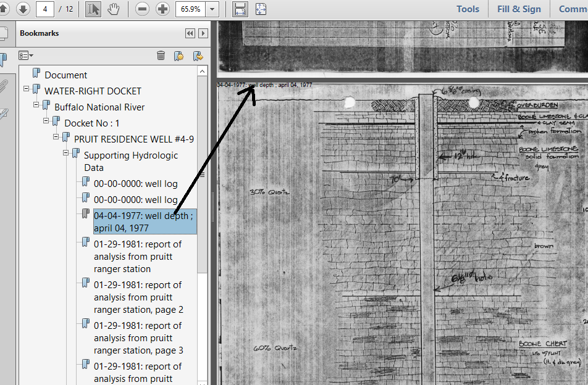The image size is (588, 385).
Task: Activate the Select tool cursor
Action: (93, 9)
